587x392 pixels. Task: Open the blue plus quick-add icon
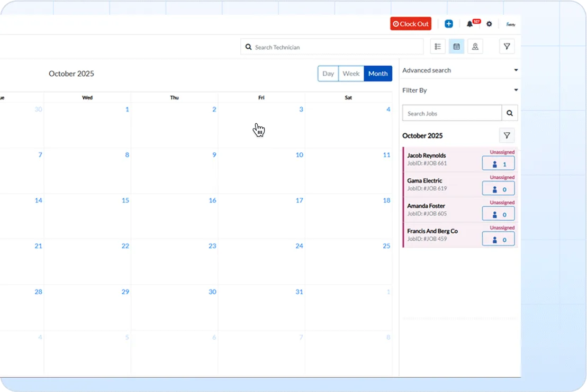pyautogui.click(x=448, y=24)
